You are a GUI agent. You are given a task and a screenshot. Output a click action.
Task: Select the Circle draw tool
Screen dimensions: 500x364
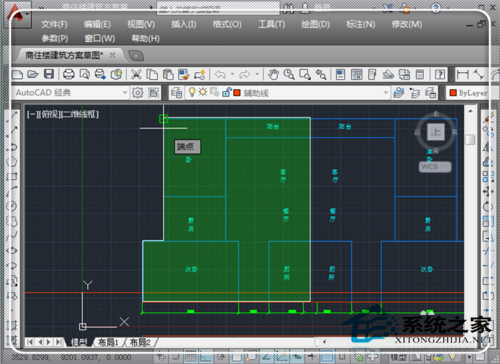12,206
